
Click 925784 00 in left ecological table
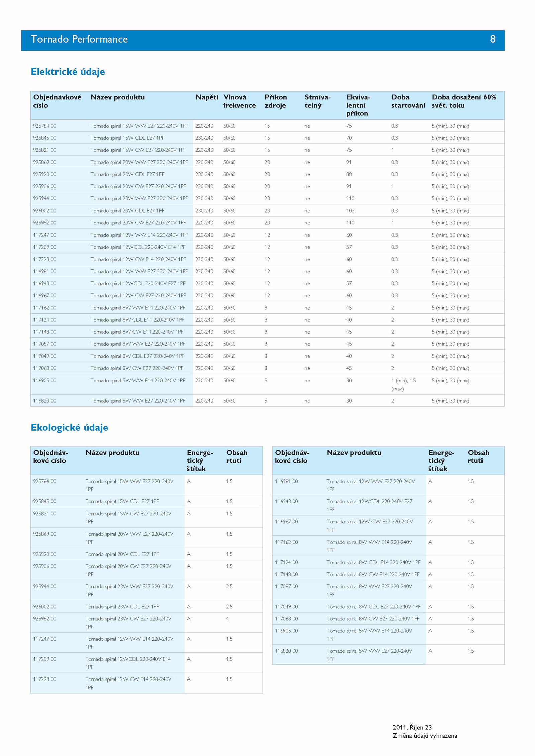point(44,481)
